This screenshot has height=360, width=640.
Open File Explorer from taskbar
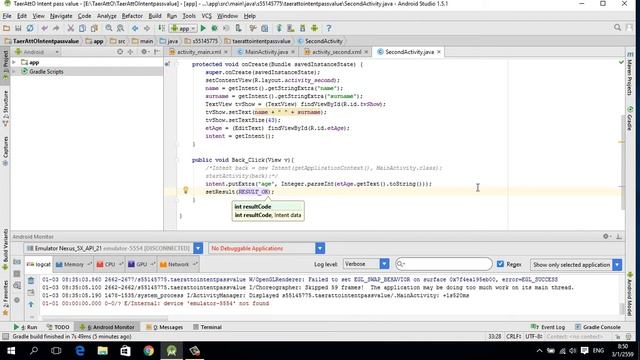[102, 350]
